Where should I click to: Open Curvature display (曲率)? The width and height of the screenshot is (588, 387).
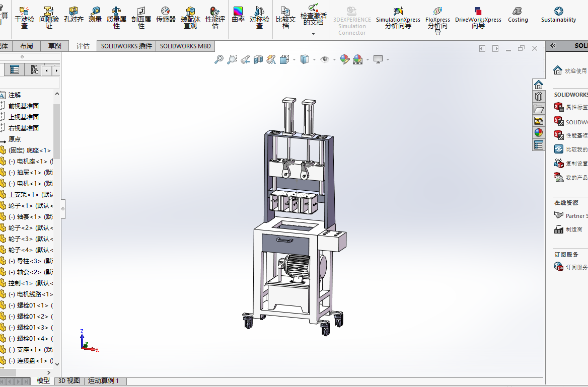coord(238,15)
